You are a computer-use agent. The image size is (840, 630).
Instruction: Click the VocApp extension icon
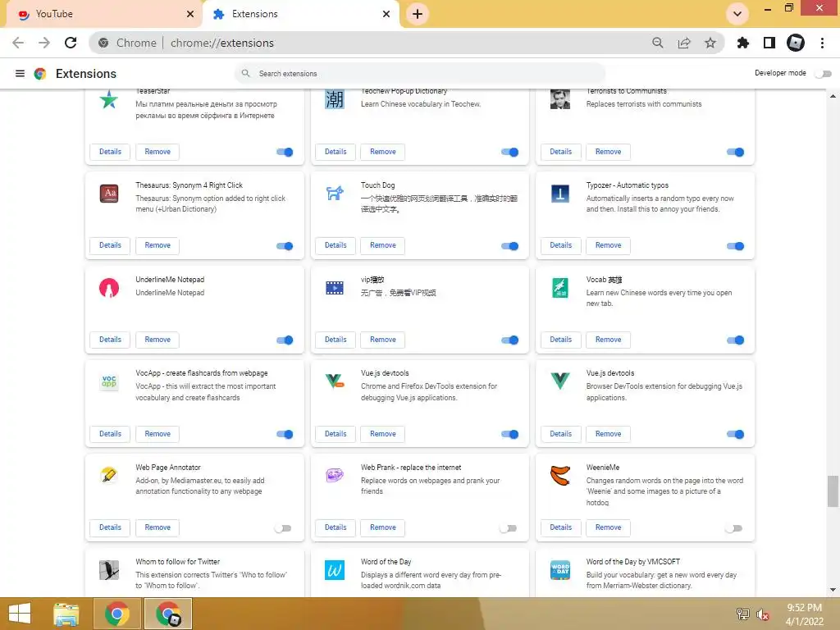(x=109, y=381)
